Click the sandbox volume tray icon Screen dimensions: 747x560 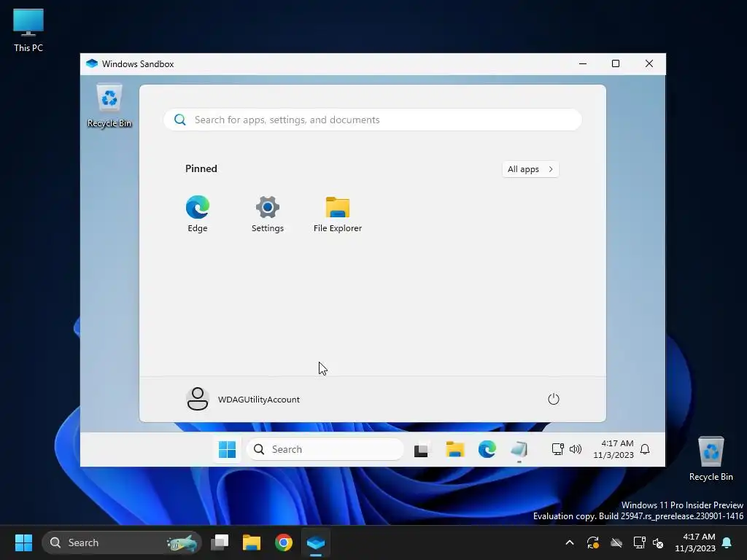(x=576, y=449)
